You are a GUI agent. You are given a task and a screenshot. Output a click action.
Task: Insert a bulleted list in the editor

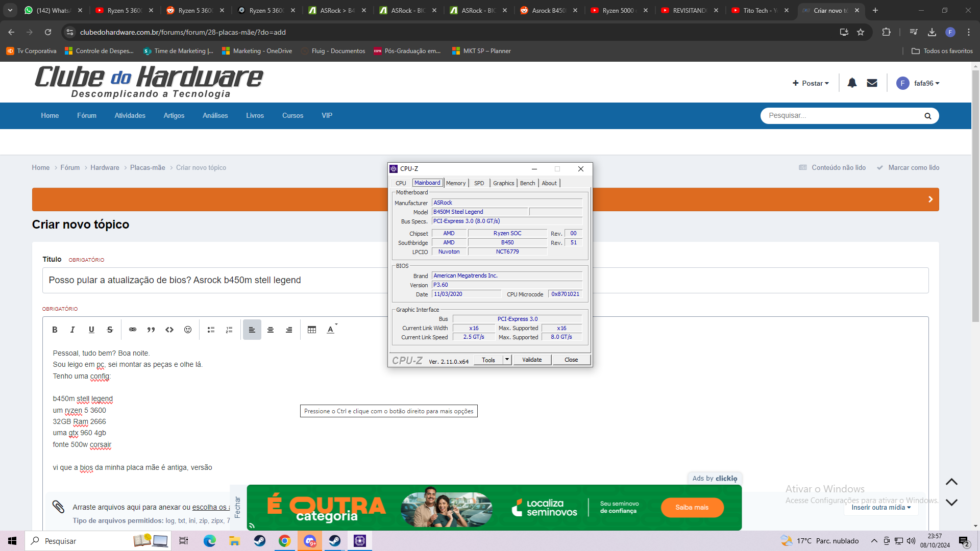[x=211, y=330]
